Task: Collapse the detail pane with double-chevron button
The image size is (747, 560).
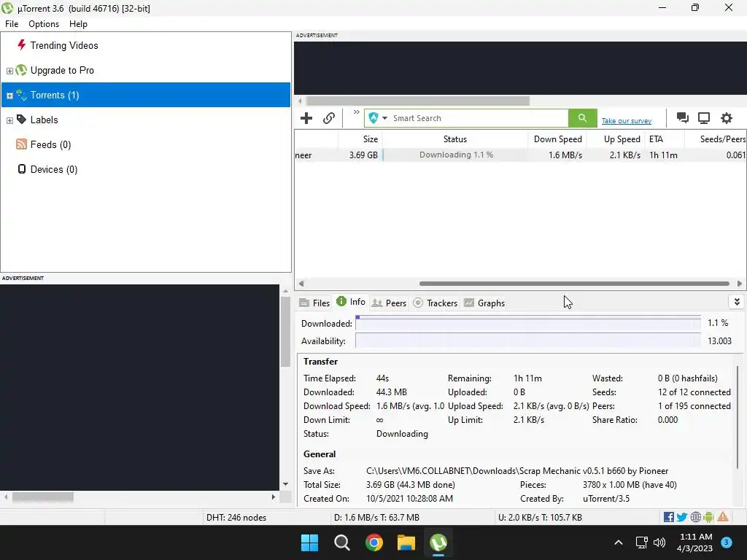Action: coord(737,302)
